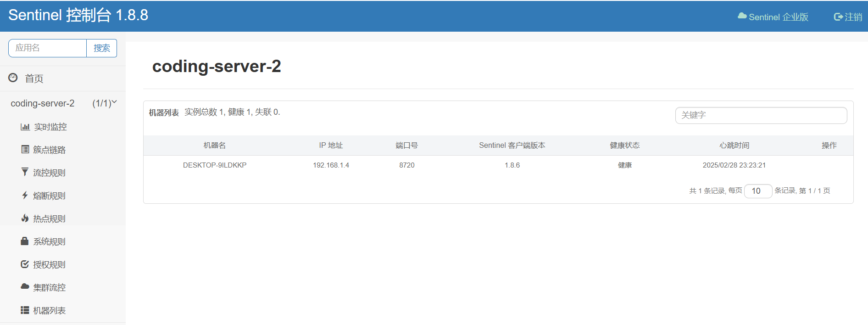
Task: Click the 健康 status cell
Action: pos(625,165)
